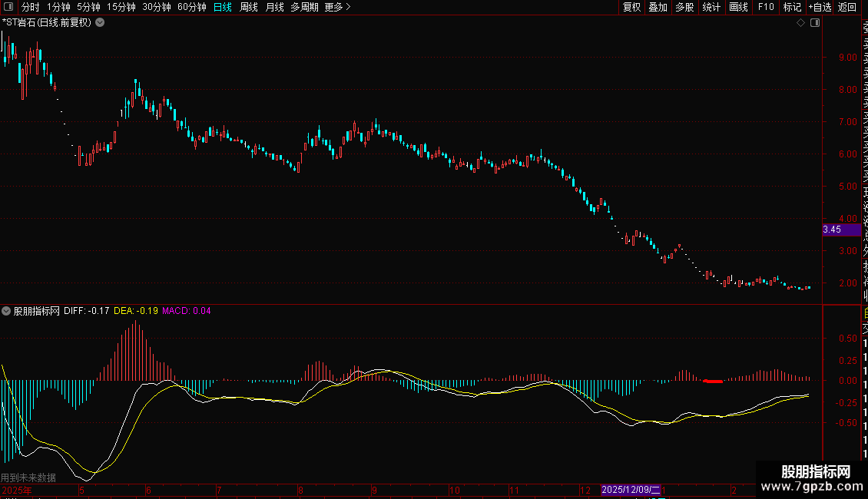Open the 多周期 multi-period view

point(304,7)
